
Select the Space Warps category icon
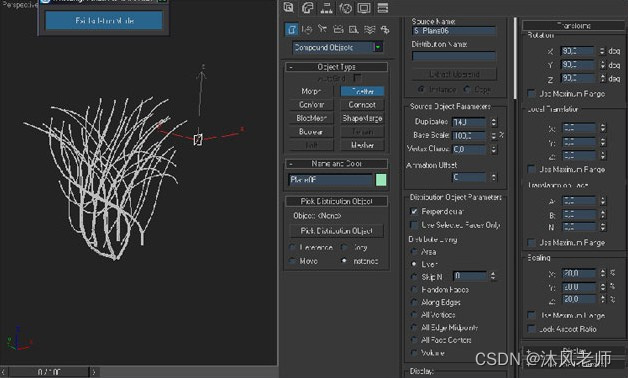[369, 29]
